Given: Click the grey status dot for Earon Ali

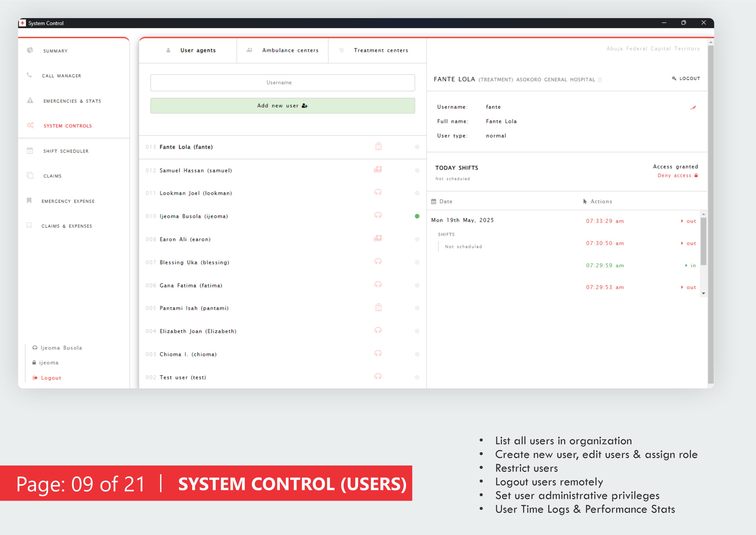Looking at the screenshot, I should coord(417,239).
